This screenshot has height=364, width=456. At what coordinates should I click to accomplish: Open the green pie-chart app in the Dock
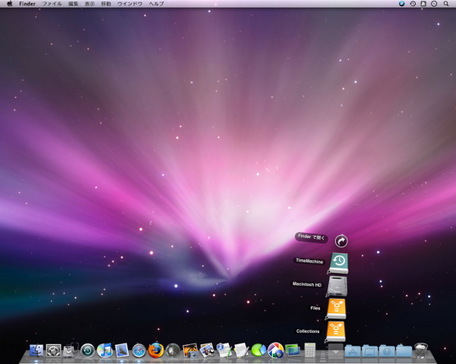pyautogui.click(x=258, y=350)
